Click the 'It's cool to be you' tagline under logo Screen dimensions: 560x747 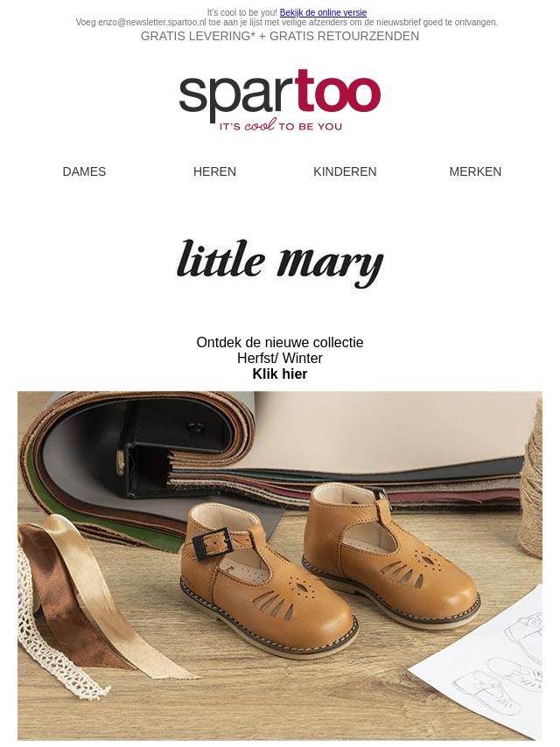tap(281, 126)
